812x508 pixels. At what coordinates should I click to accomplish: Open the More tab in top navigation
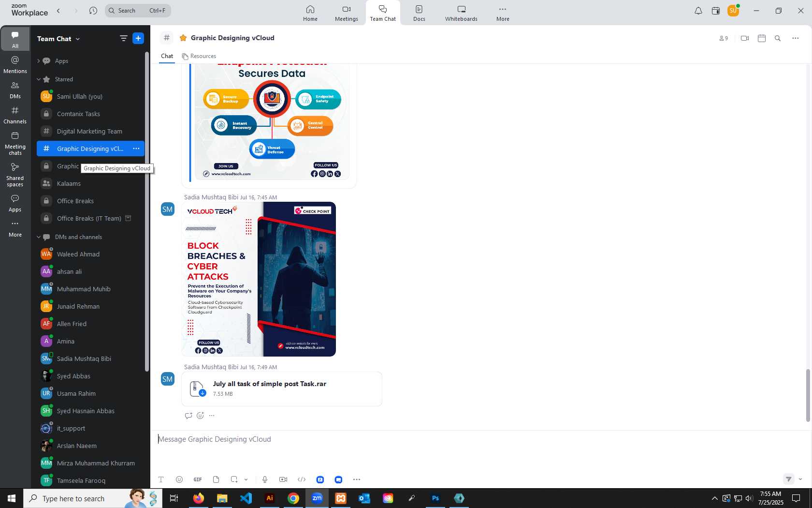point(503,13)
